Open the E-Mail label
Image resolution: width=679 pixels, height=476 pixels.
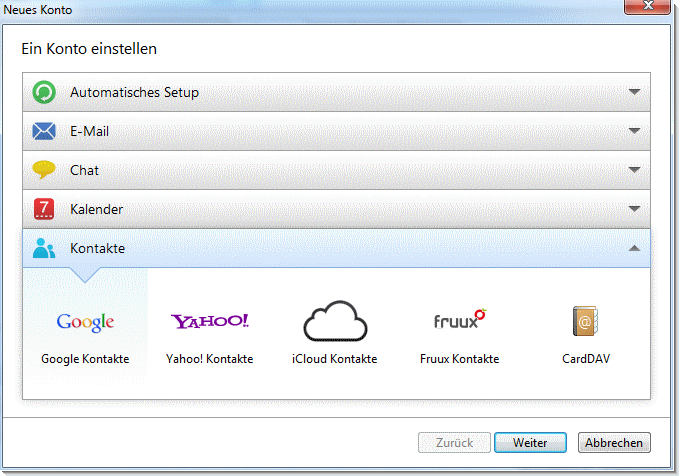89,131
